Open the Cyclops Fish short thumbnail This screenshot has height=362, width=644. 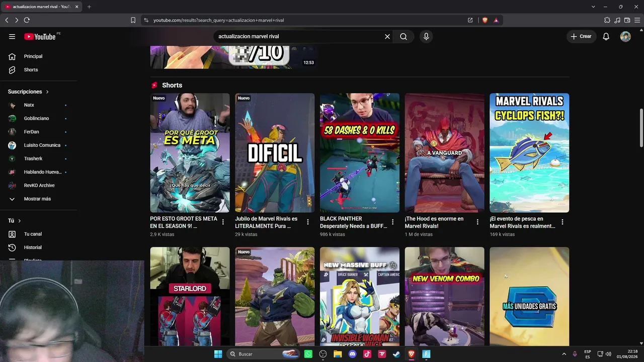coord(529,153)
